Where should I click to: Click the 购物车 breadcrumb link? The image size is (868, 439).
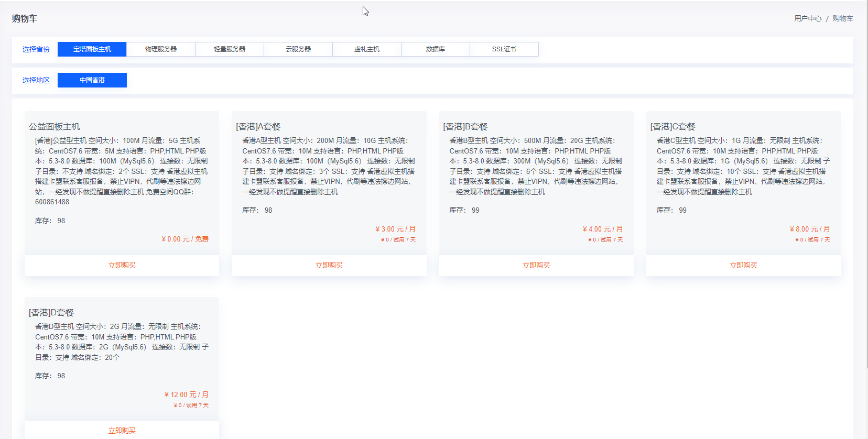(843, 18)
